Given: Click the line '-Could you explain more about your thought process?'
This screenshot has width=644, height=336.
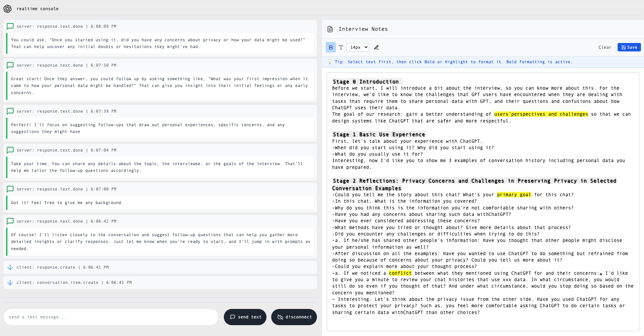Looking at the screenshot, I should point(405,267).
